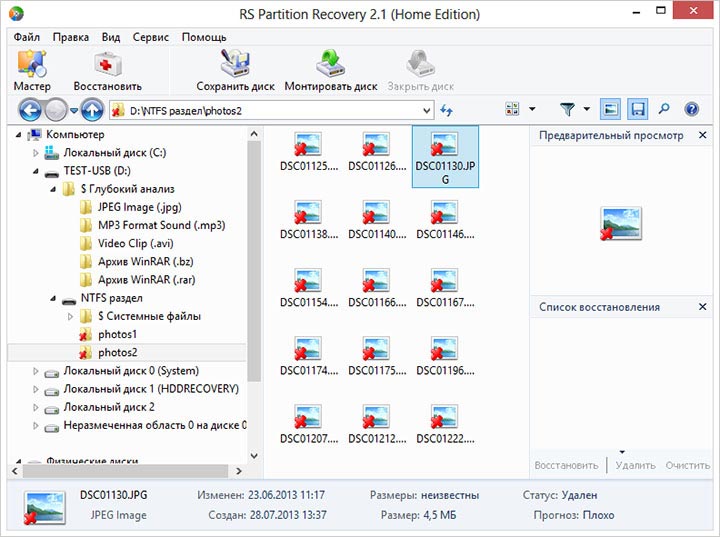
Task: Expand the address path dropdown
Action: click(x=426, y=109)
